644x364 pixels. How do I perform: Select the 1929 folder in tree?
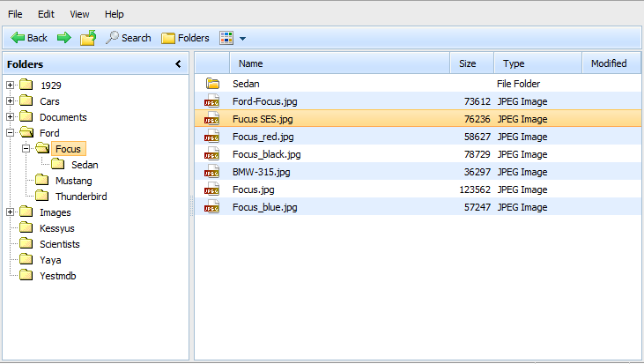pos(51,85)
